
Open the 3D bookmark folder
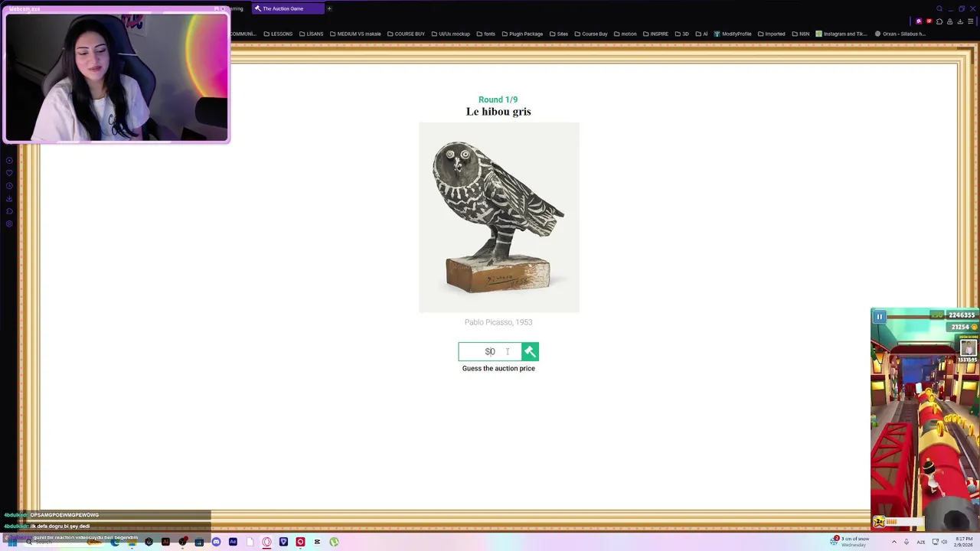tap(681, 34)
